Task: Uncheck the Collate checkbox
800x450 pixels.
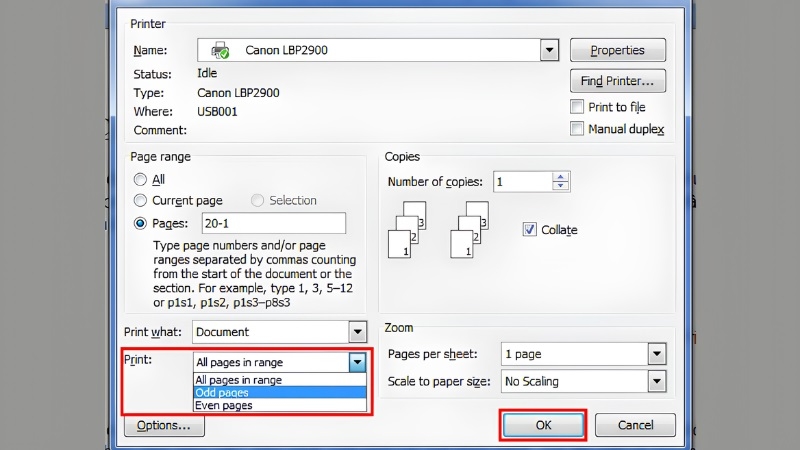Action: tap(529, 230)
